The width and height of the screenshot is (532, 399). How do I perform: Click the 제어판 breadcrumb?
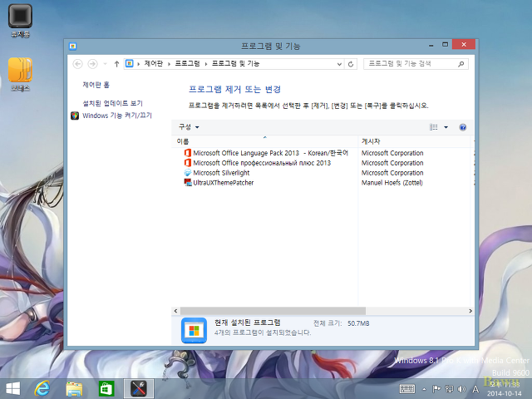coord(154,63)
